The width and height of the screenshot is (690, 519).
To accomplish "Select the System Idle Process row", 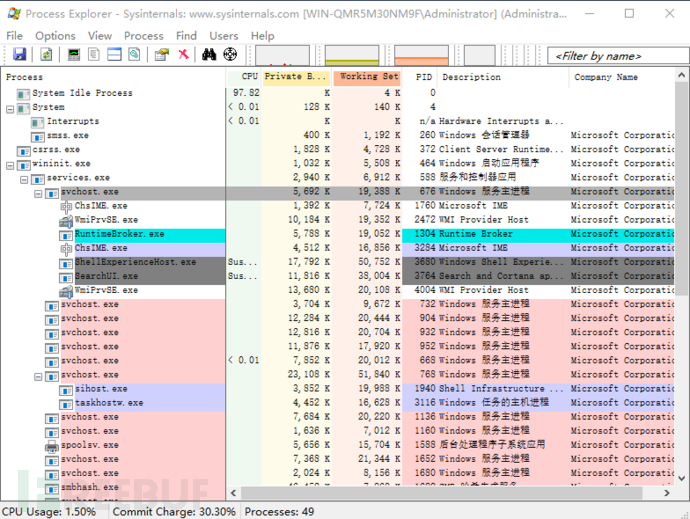I will pyautogui.click(x=338, y=93).
